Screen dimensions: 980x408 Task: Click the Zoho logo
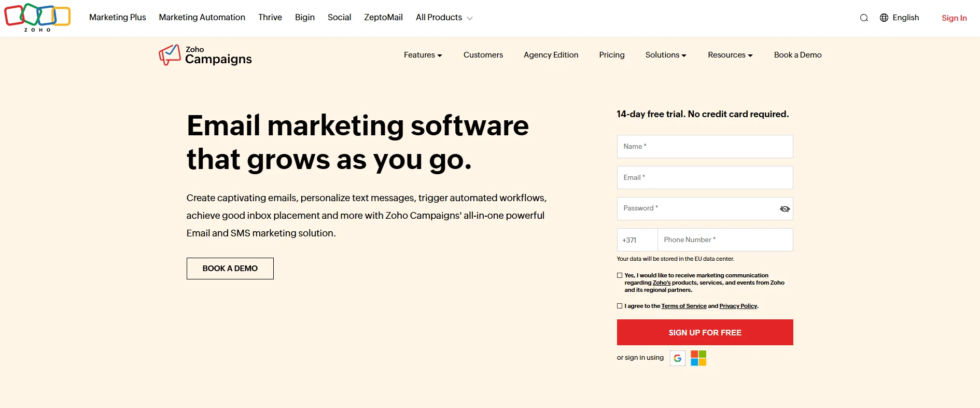(37, 17)
